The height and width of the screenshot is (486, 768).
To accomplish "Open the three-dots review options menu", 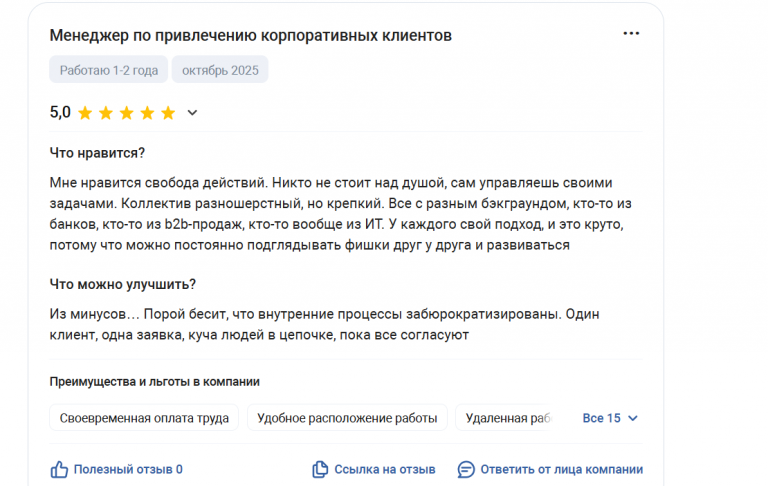I will pos(631,34).
